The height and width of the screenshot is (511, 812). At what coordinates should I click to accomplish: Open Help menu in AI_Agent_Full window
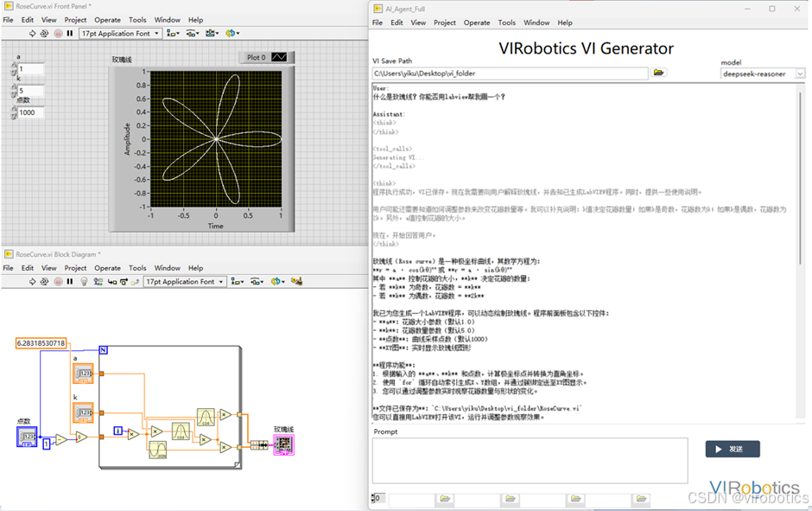(565, 22)
